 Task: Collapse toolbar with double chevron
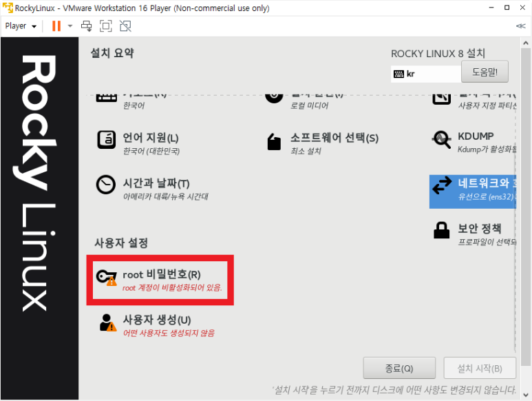coord(520,26)
